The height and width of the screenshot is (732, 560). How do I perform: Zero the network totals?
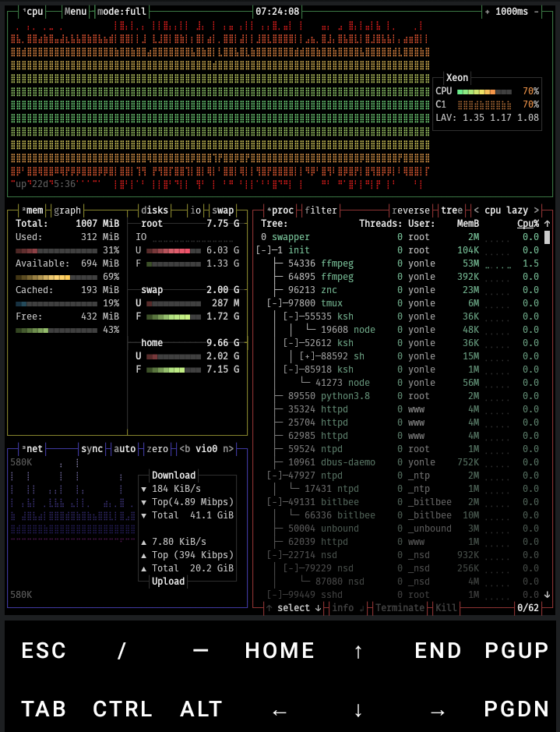[157, 449]
